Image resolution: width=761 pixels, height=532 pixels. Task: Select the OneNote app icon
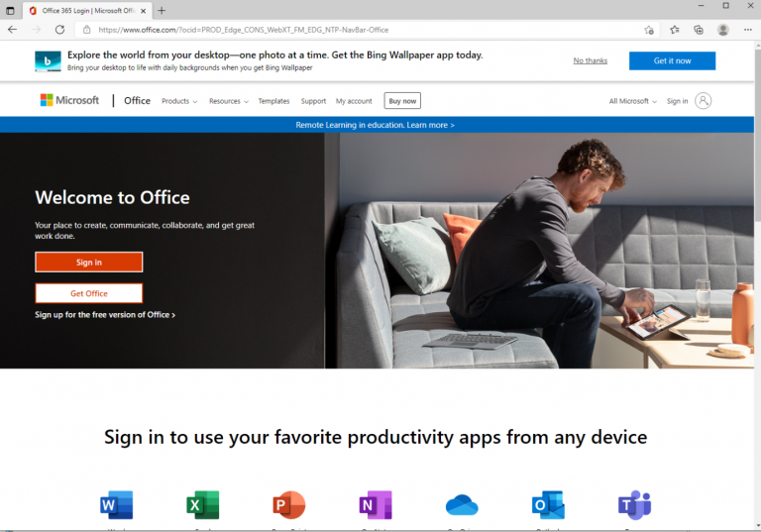pos(375,505)
